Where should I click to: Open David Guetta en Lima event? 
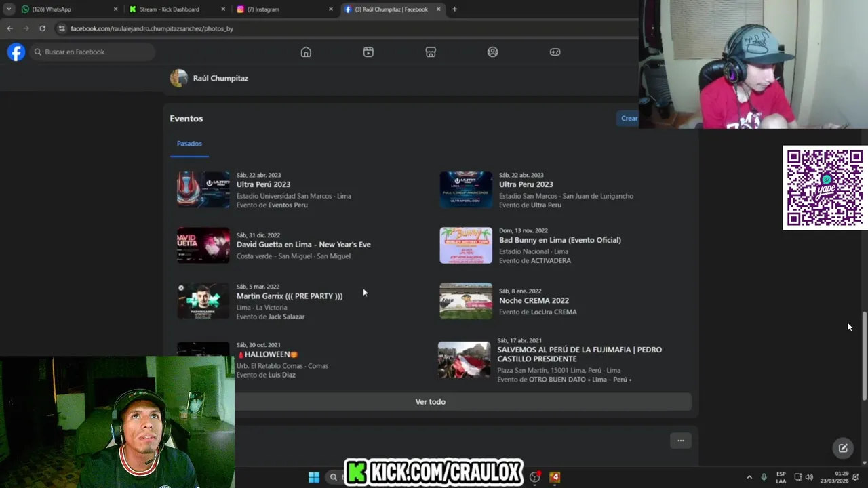[x=303, y=245]
